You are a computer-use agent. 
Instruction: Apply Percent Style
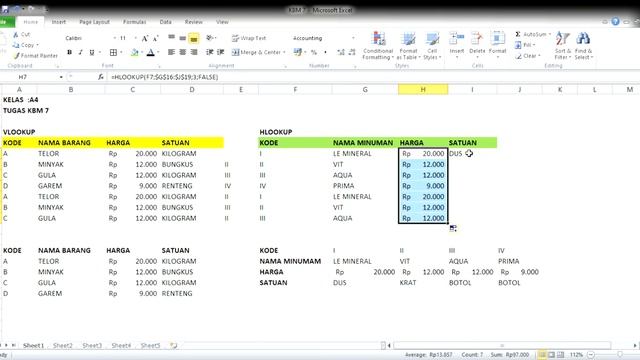coord(314,52)
